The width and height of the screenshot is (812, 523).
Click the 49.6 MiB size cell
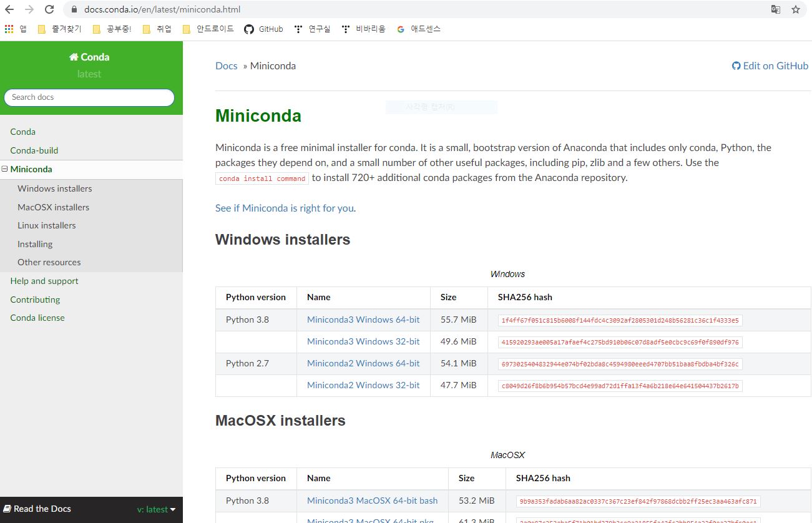[x=459, y=341]
